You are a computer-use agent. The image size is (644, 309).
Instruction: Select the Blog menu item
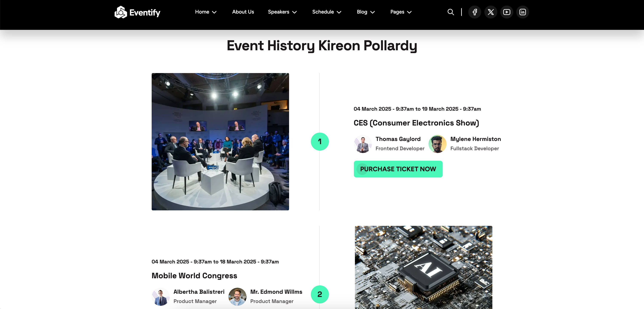(365, 12)
